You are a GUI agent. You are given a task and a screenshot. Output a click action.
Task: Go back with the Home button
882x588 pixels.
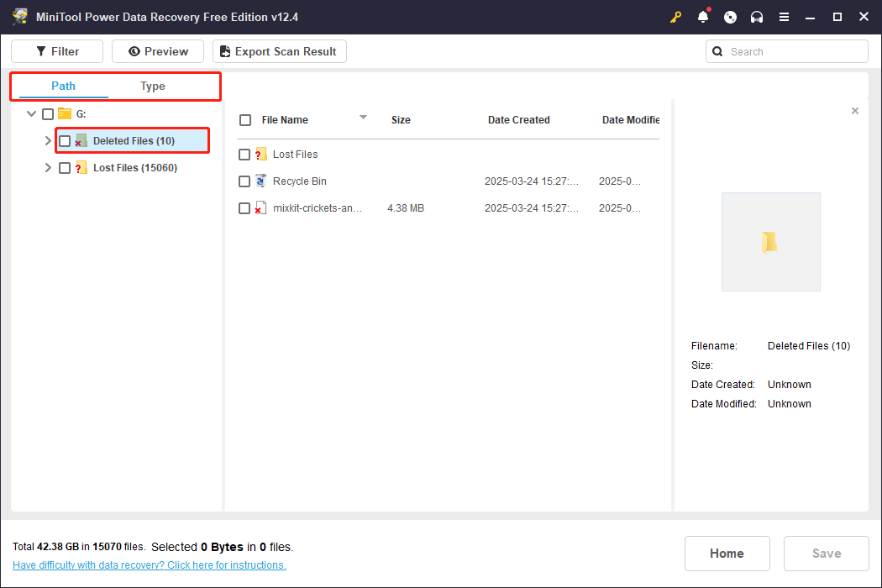point(727,553)
